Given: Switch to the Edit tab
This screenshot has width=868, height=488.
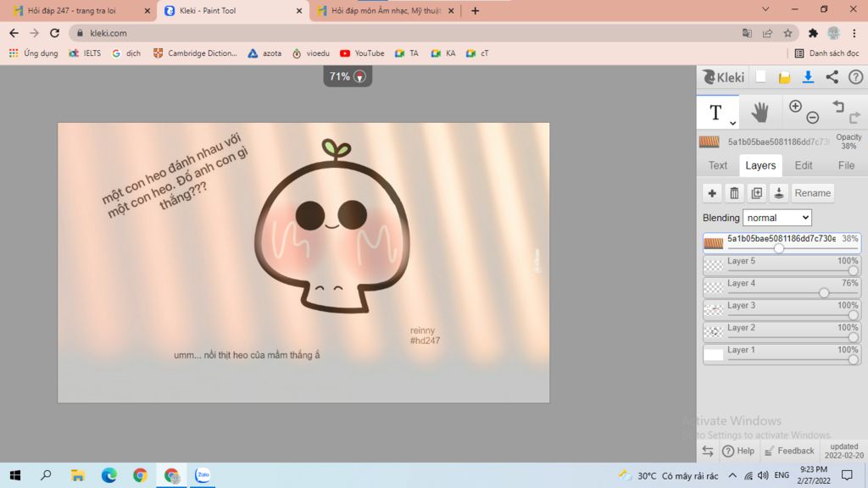Looking at the screenshot, I should 804,165.
